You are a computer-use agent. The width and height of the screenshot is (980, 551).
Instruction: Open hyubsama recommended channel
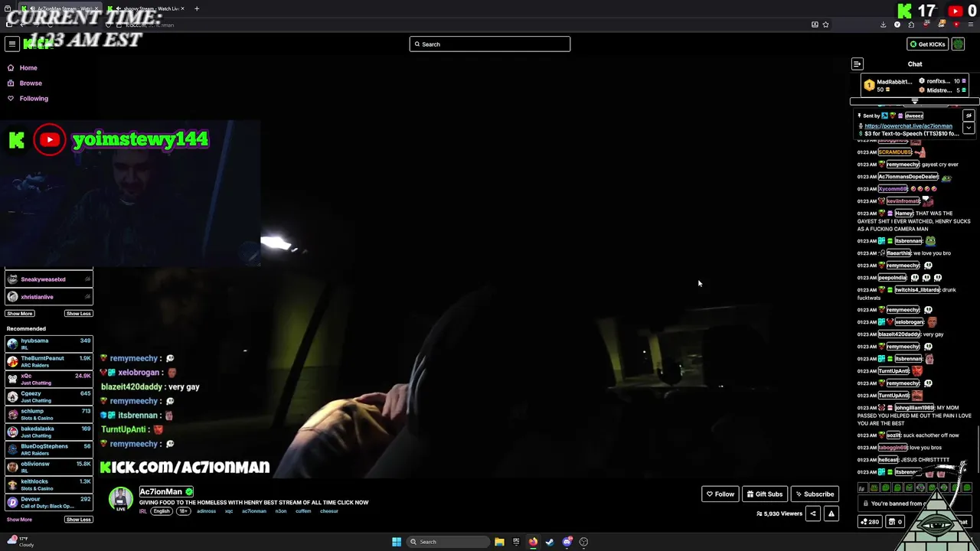click(x=49, y=344)
